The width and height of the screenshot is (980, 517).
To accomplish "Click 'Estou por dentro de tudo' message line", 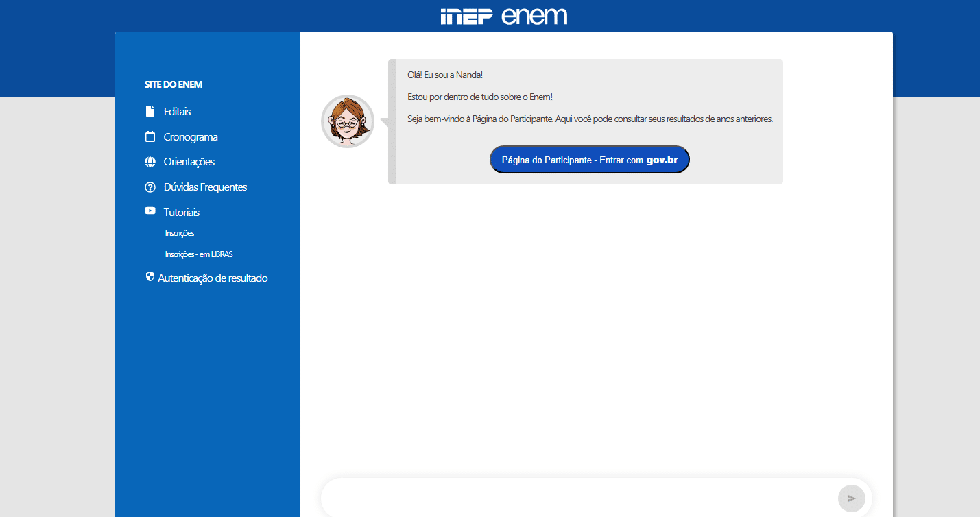I will [x=480, y=97].
